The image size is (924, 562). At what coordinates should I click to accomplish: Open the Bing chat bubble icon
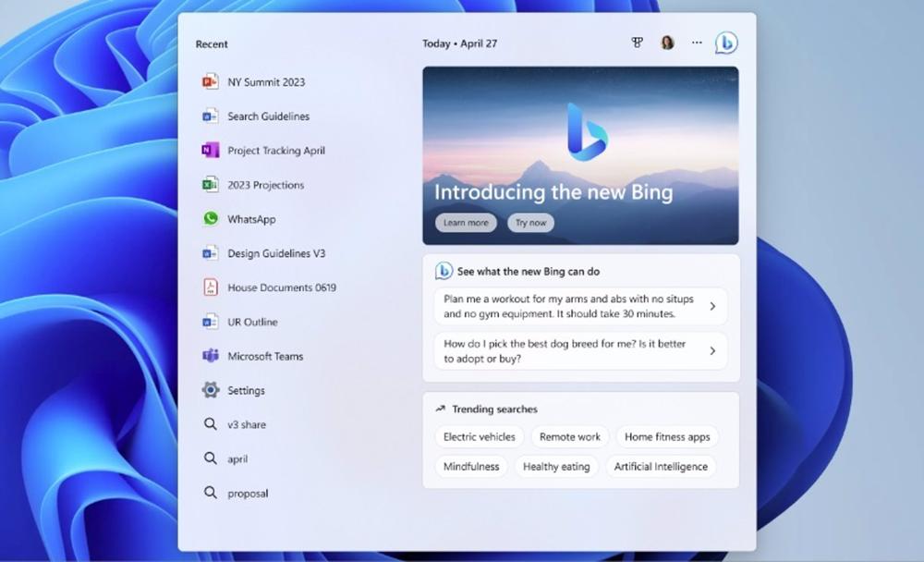click(x=726, y=43)
